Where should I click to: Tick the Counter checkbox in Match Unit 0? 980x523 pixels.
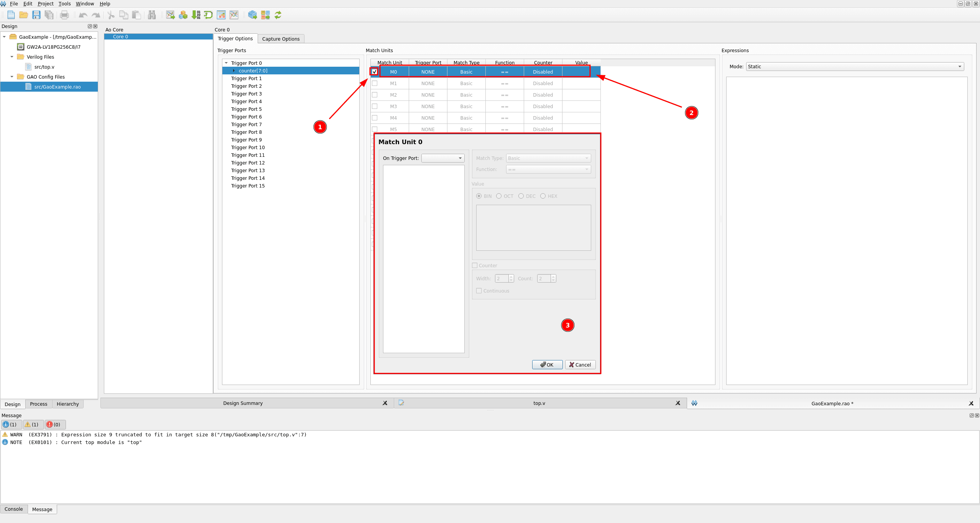(475, 265)
